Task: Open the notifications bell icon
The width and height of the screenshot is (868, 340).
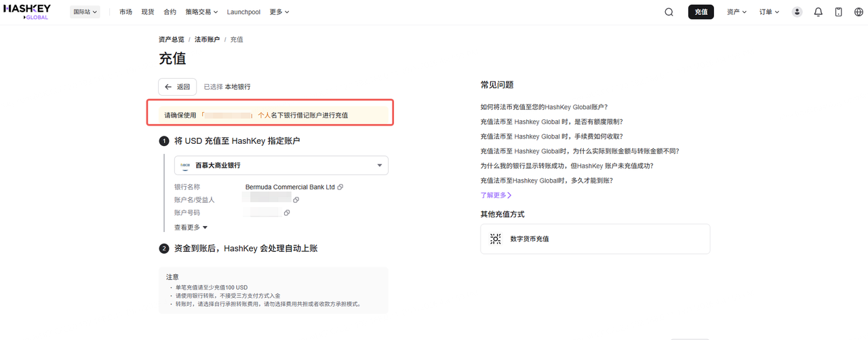Action: [x=818, y=12]
